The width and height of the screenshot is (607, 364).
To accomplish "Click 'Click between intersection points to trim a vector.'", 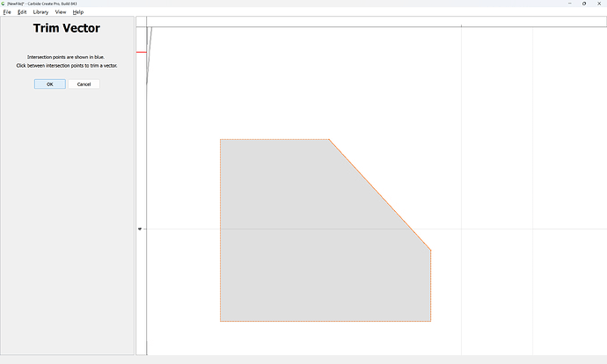I will [x=67, y=65].
